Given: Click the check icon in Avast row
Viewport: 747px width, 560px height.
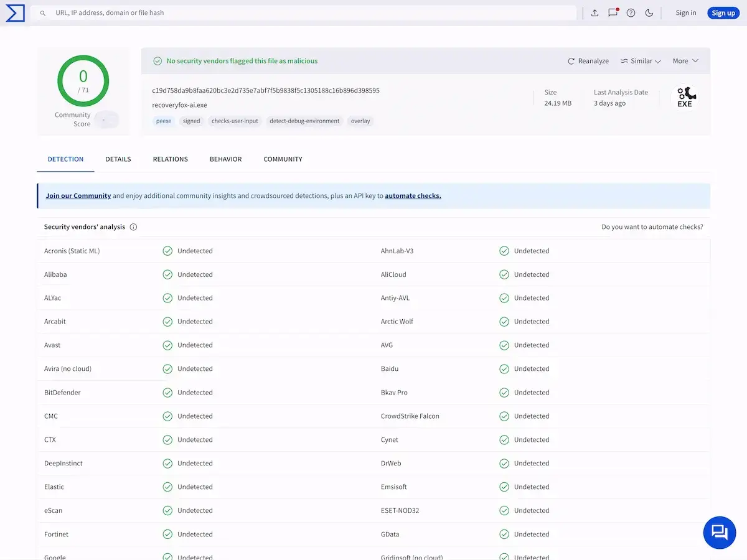Looking at the screenshot, I should (x=167, y=345).
